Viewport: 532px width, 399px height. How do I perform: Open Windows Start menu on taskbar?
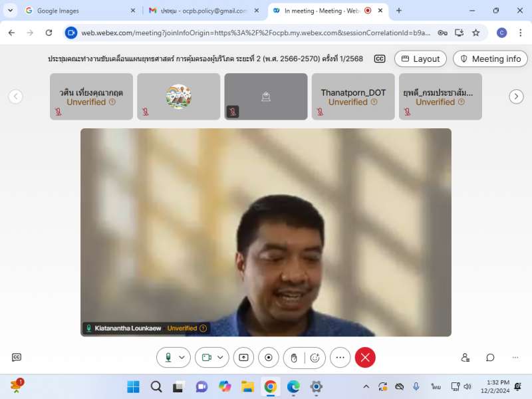[133, 386]
